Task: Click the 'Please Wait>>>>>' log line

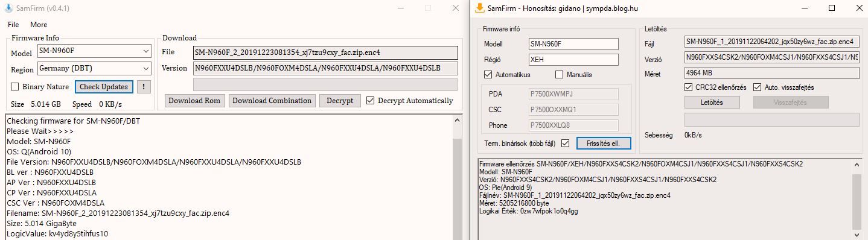Action: coord(40,131)
